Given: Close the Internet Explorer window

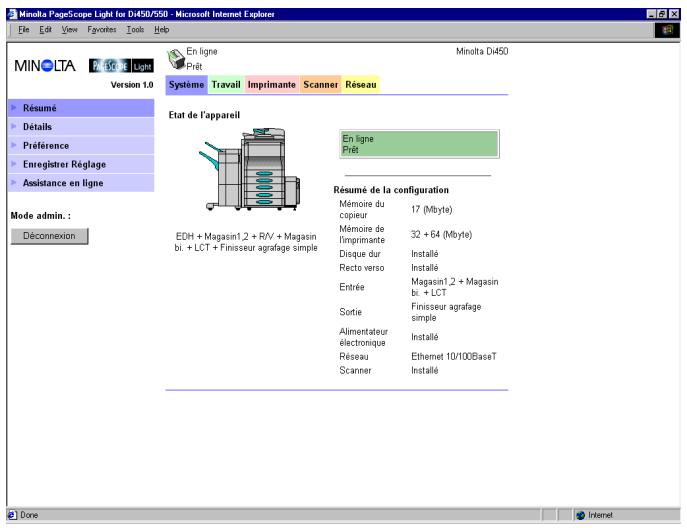Looking at the screenshot, I should [x=674, y=14].
